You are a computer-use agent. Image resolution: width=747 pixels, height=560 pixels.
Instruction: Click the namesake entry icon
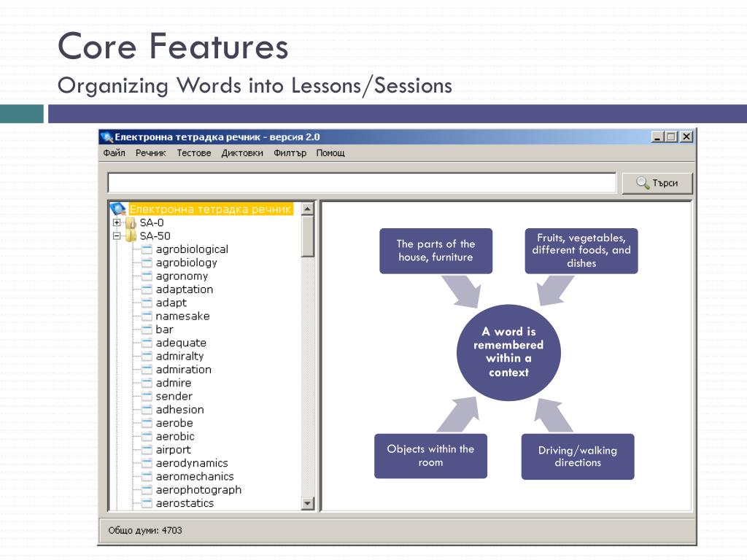pos(147,316)
